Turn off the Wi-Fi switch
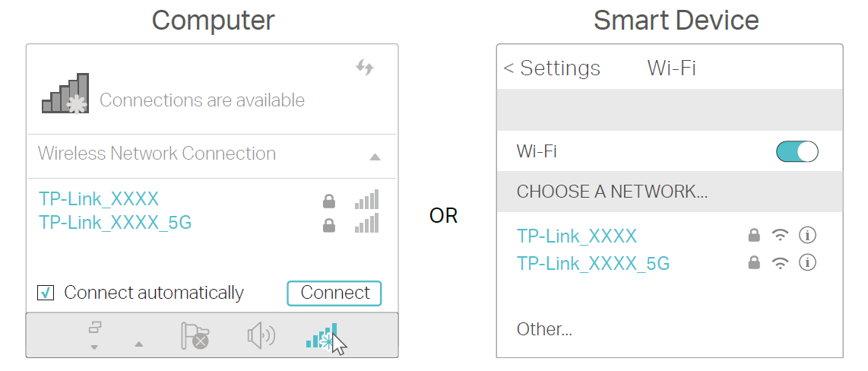 click(x=797, y=151)
